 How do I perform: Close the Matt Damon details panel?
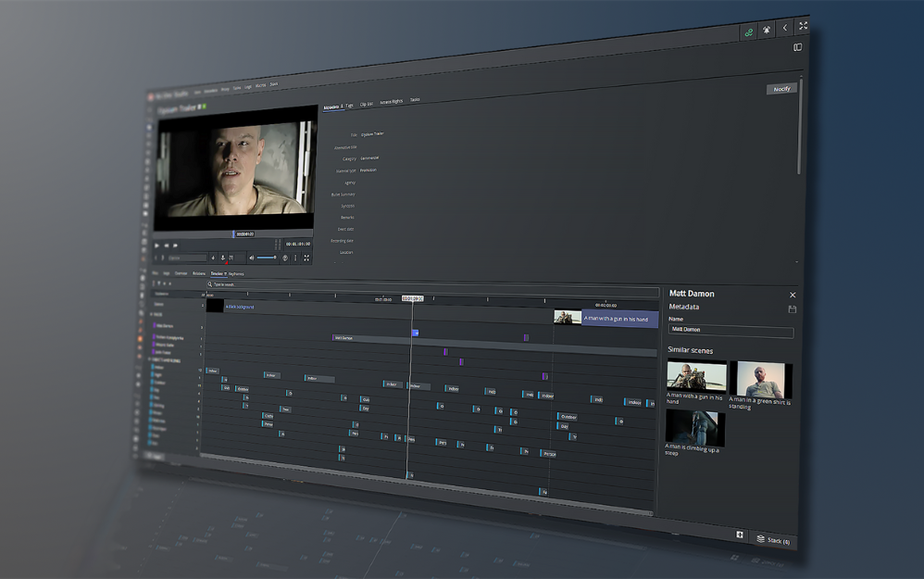click(793, 295)
